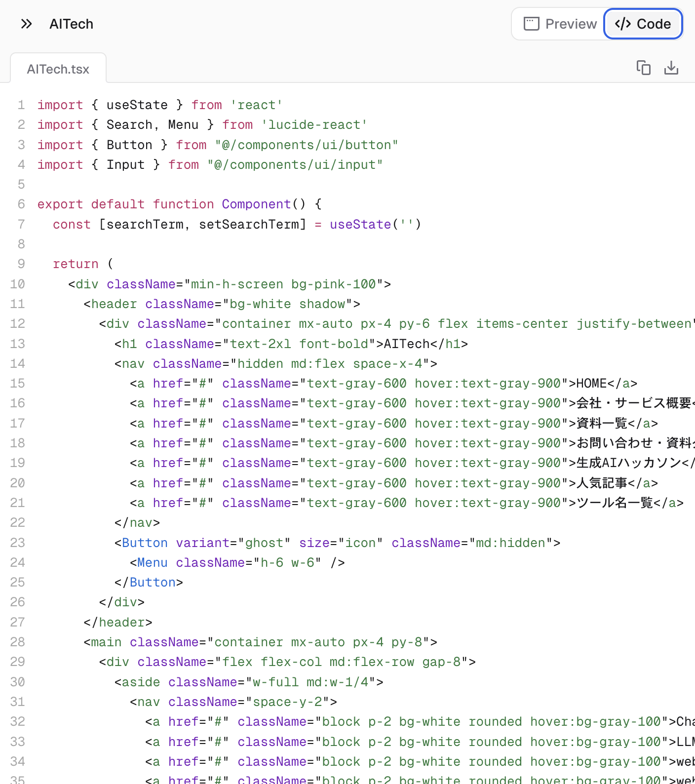Click the useState call on line 7
The height and width of the screenshot is (784, 695).
point(360,225)
